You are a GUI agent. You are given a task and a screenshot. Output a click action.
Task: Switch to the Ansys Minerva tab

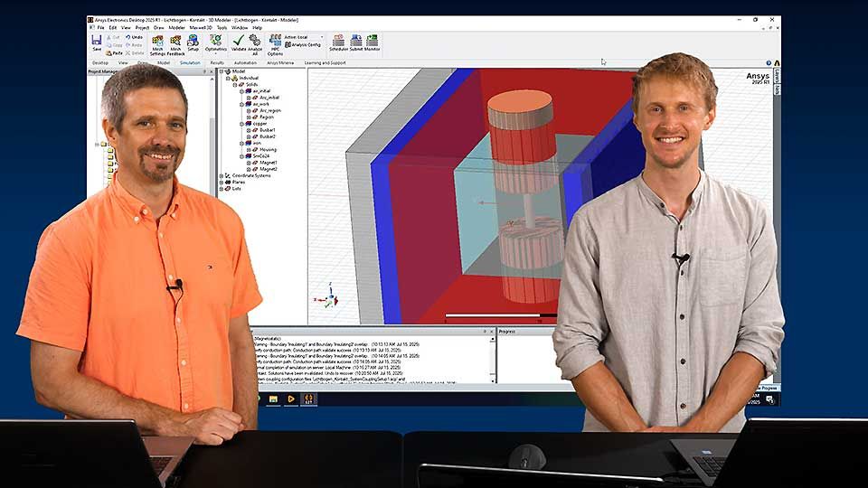point(280,63)
